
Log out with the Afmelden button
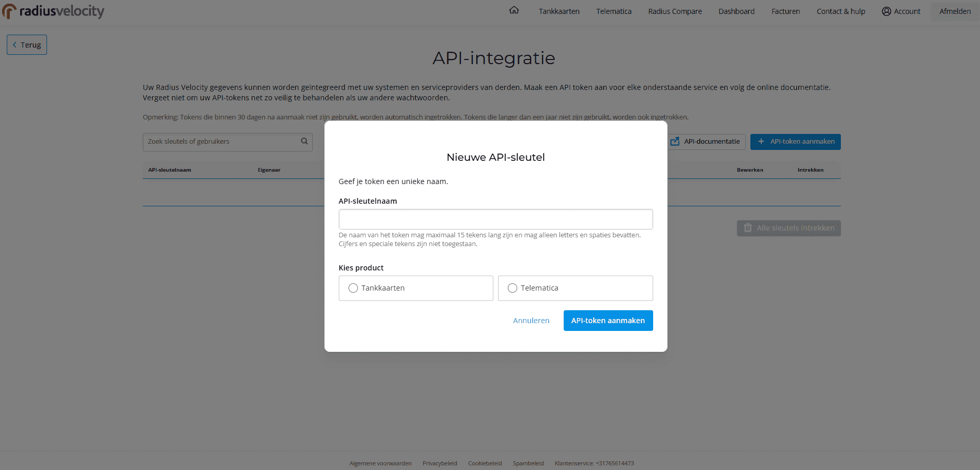955,11
